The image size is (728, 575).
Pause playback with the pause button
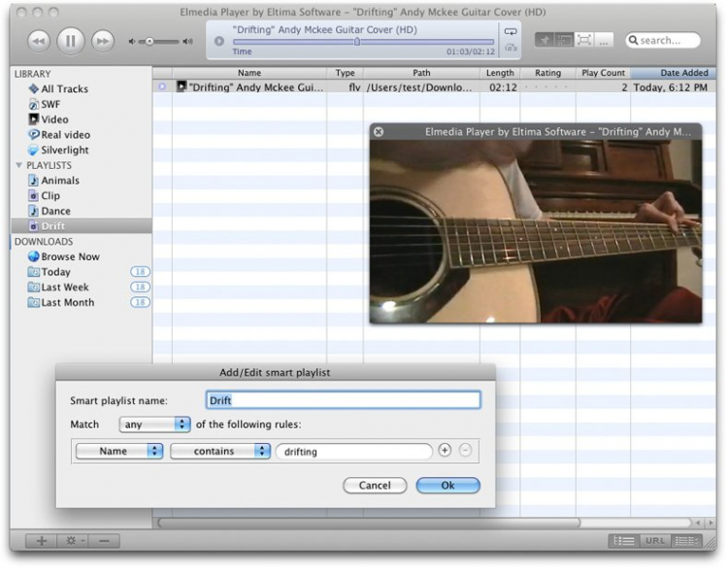click(71, 41)
